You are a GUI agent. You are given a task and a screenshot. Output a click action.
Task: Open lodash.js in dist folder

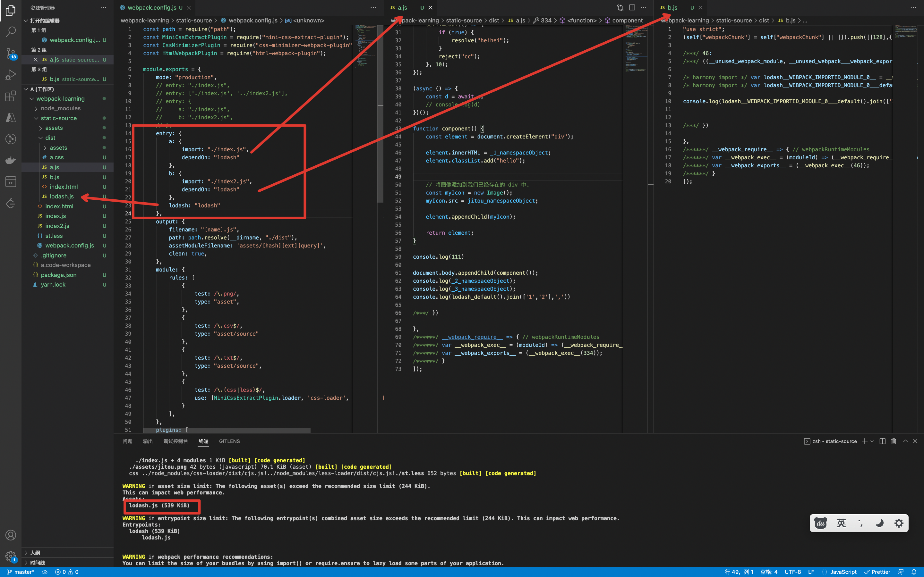(x=62, y=197)
